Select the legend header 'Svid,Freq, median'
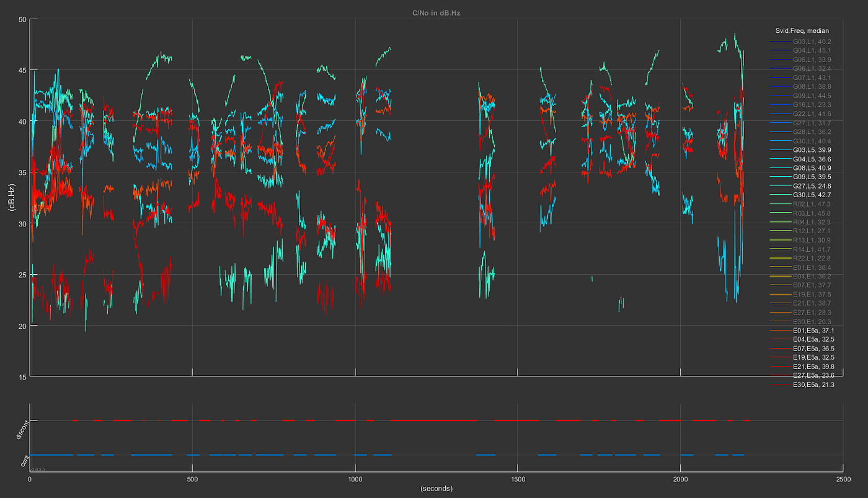 click(x=802, y=30)
